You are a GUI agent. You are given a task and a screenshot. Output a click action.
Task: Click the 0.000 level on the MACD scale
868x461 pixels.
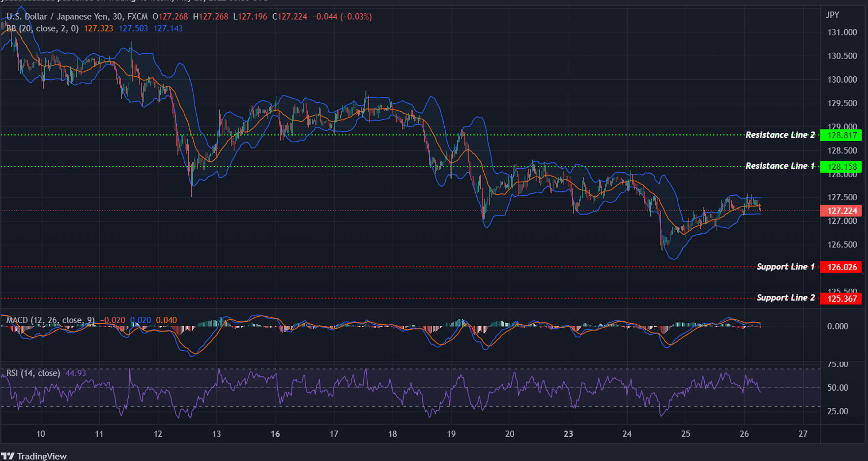pyautogui.click(x=837, y=326)
